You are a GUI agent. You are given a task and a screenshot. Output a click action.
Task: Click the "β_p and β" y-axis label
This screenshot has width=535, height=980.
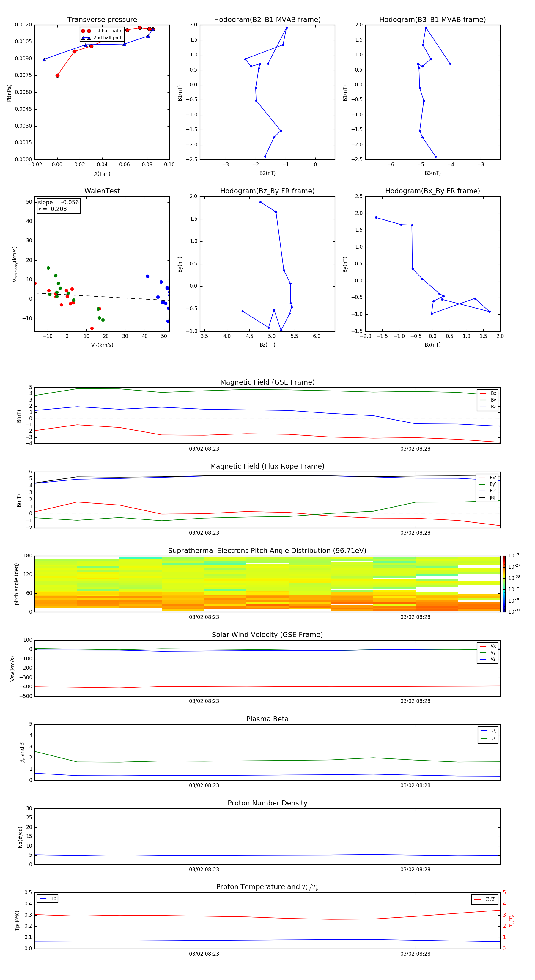pos(22,753)
